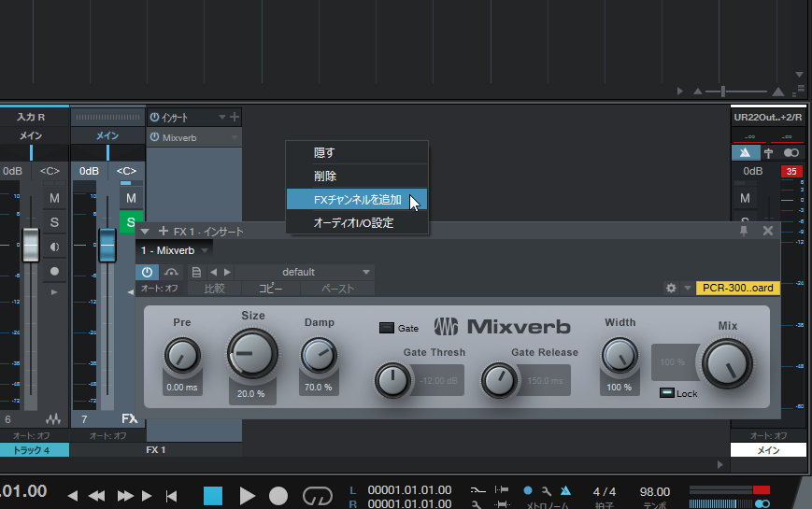The height and width of the screenshot is (509, 812).
Task: Click the 比較 compare button
Action: pos(214,289)
